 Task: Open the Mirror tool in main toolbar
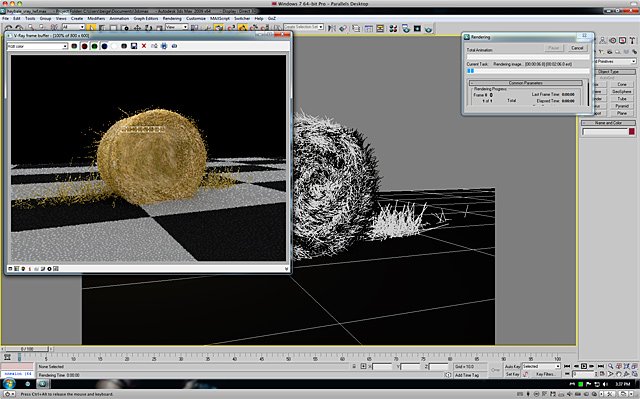[332, 28]
